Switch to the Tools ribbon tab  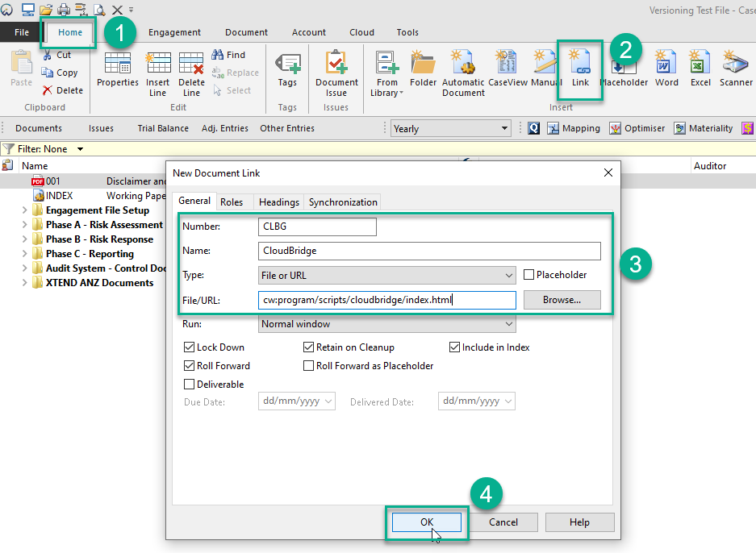[x=407, y=32]
